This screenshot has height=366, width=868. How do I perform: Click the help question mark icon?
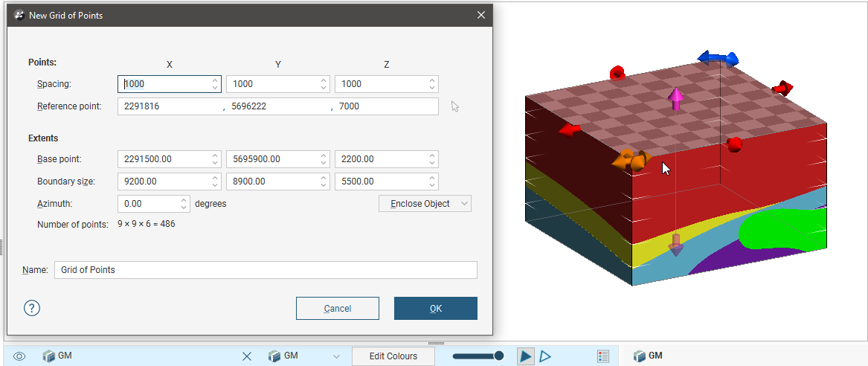(x=32, y=308)
